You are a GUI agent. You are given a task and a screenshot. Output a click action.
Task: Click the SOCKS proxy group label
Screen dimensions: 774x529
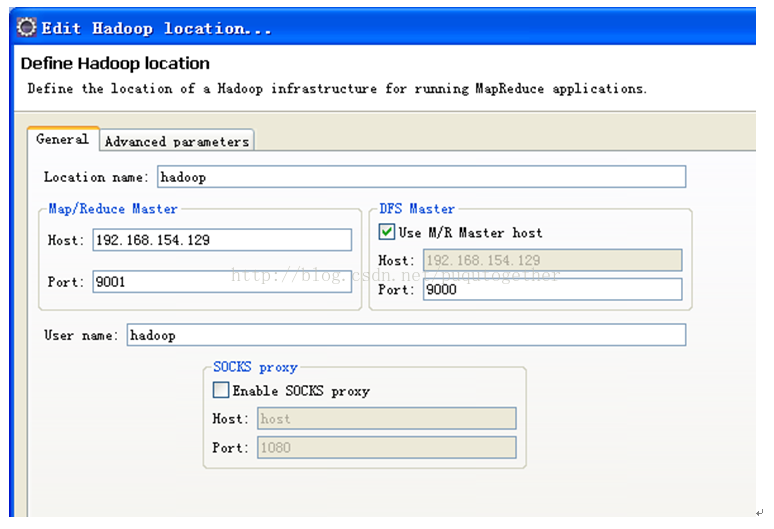[x=255, y=367]
